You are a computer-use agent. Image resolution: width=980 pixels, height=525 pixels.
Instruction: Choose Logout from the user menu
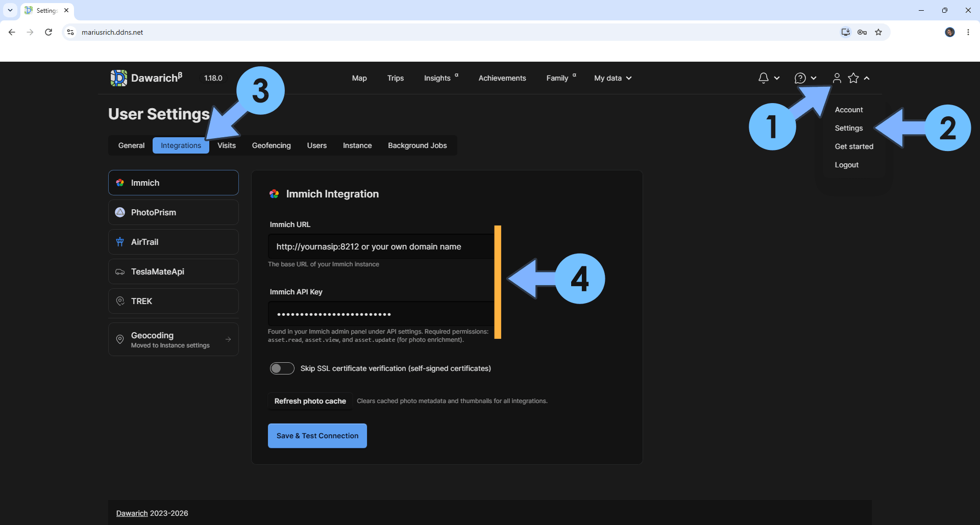pos(846,165)
